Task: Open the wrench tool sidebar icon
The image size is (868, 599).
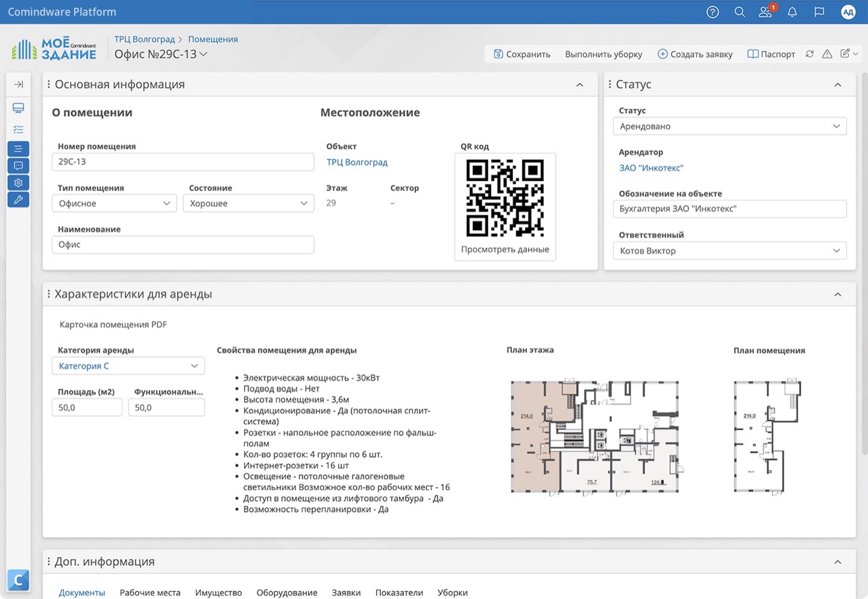Action: pyautogui.click(x=18, y=200)
